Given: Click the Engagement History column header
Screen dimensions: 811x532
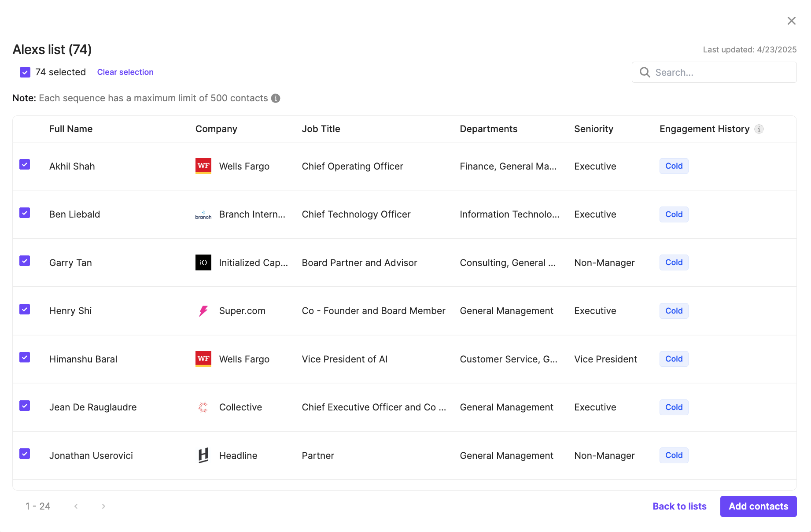Looking at the screenshot, I should click(x=704, y=129).
